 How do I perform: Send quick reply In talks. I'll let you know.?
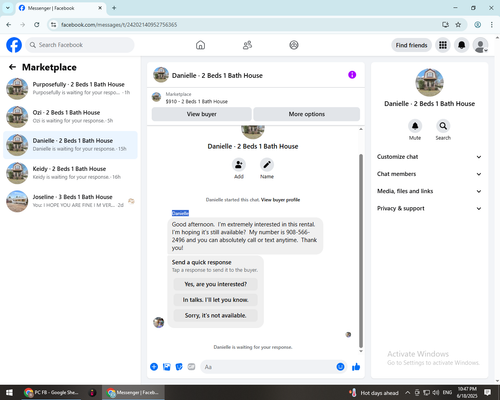[x=216, y=300]
